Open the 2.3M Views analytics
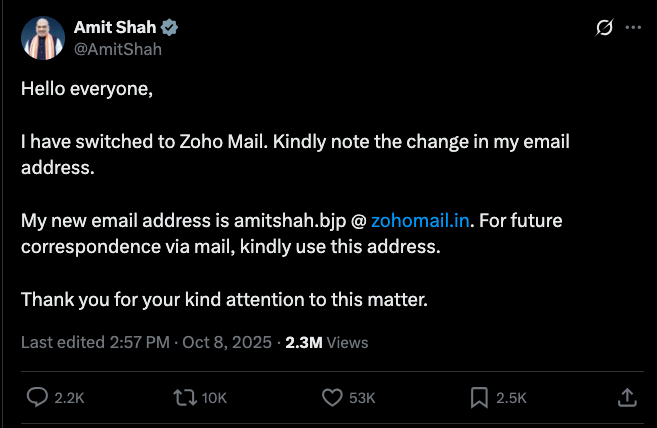The width and height of the screenshot is (657, 428). coord(326,342)
